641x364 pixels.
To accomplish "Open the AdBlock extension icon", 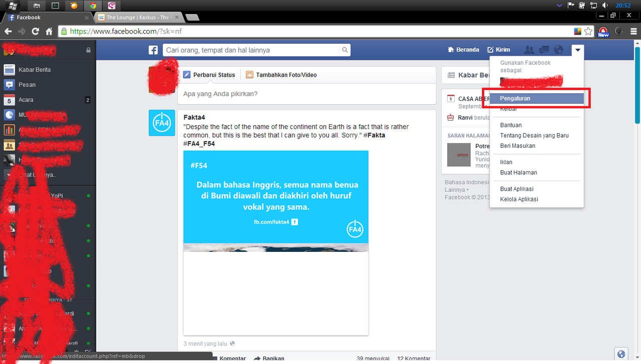I will pyautogui.click(x=603, y=32).
